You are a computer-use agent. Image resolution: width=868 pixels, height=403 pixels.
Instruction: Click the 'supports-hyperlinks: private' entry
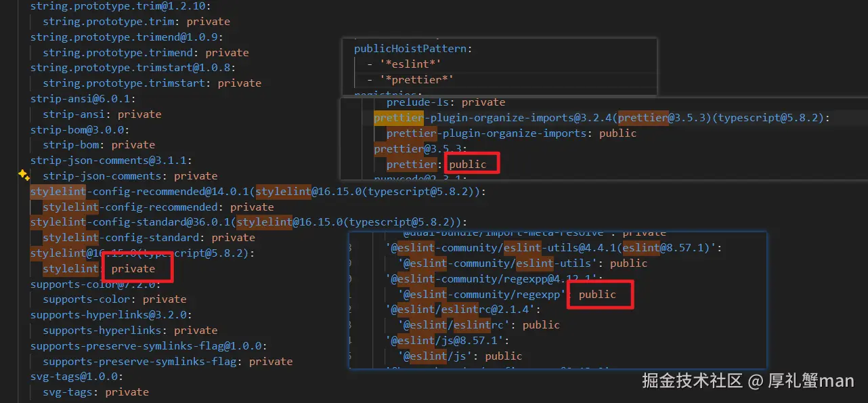[130, 331]
